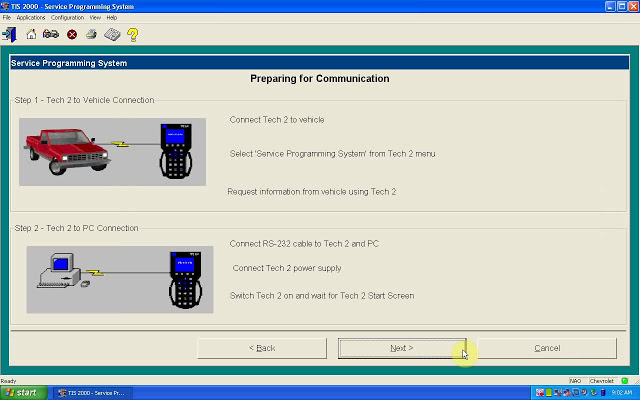The image size is (640, 400).
Task: Click 'Step 2 - Tech 2 to PC Connection' label
Action: point(76,228)
